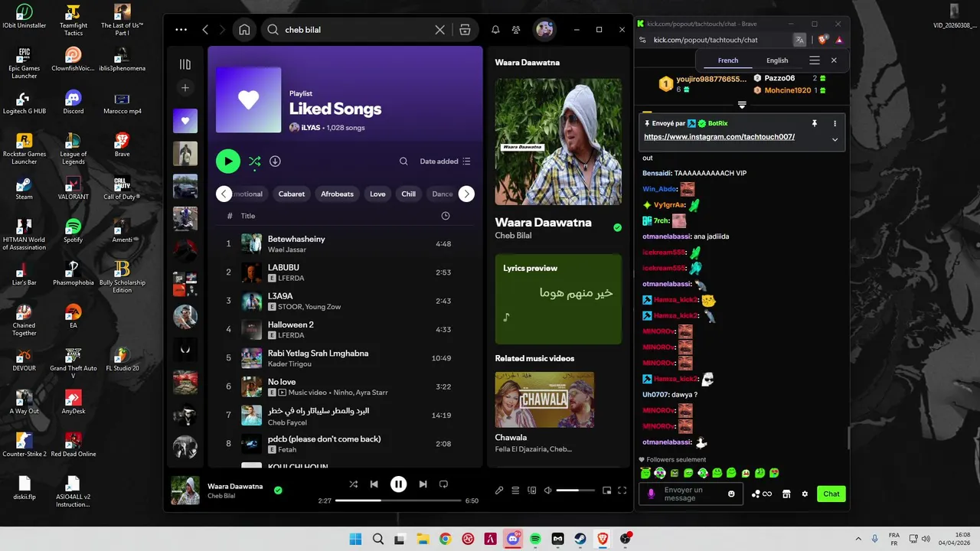Toggle repeat mode
Viewport: 980px width, 551px height.
[443, 484]
